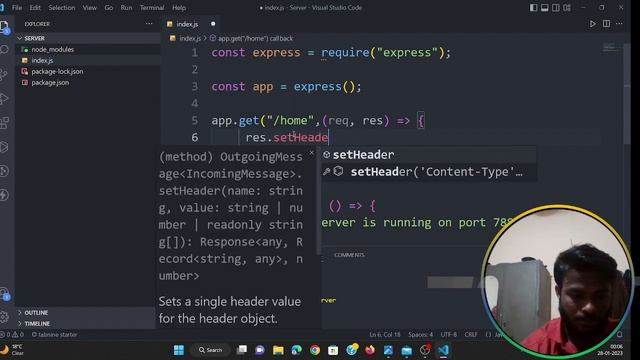The width and height of the screenshot is (640, 360).
Task: Toggle the secondary side bar layout
Action: tap(556, 8)
